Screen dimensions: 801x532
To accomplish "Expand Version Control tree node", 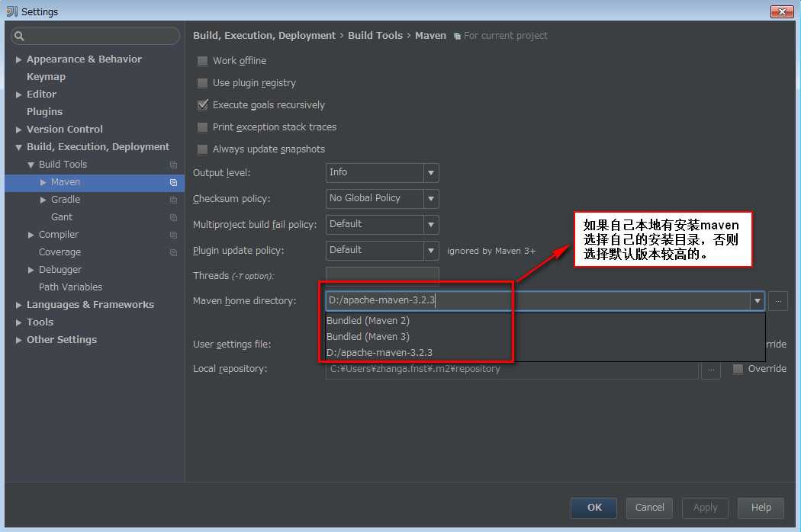I will 18,130.
